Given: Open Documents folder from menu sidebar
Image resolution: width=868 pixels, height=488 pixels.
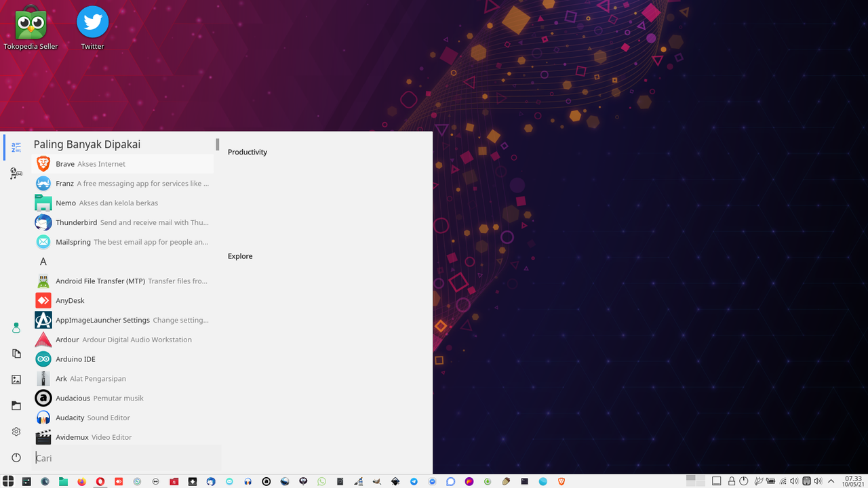Looking at the screenshot, I should click(x=16, y=354).
